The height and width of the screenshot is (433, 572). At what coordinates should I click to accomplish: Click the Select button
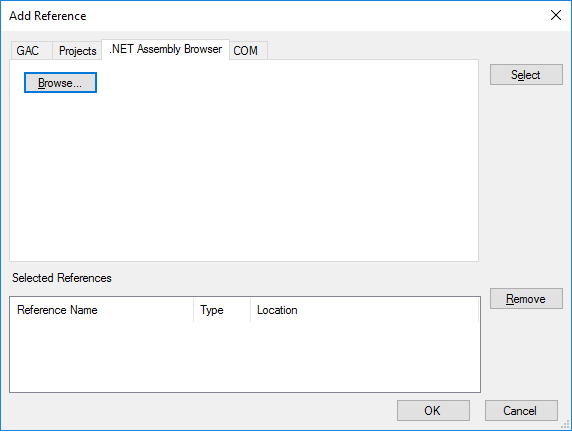click(x=526, y=75)
